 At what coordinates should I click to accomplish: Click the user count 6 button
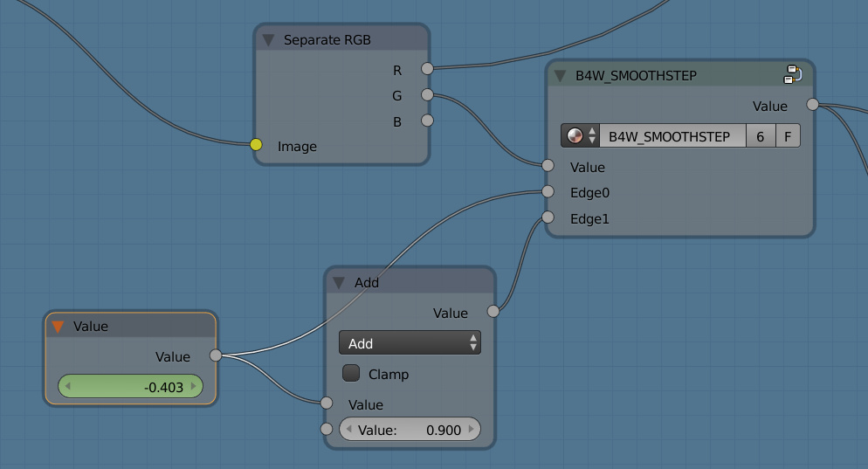pos(761,136)
